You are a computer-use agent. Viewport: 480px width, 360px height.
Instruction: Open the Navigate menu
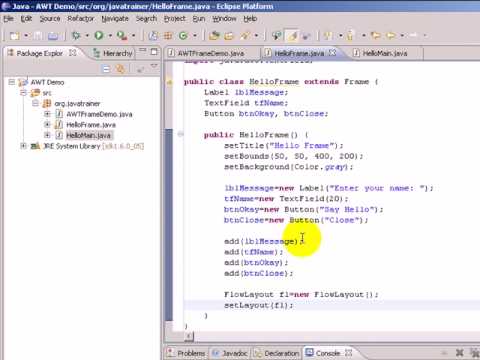pos(115,19)
